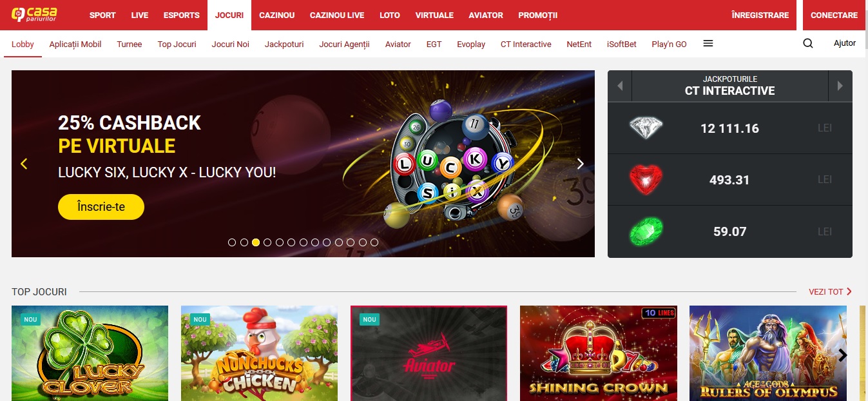Image resolution: width=868 pixels, height=401 pixels.
Task: Select the fourth carousel slide dot
Action: (x=267, y=242)
